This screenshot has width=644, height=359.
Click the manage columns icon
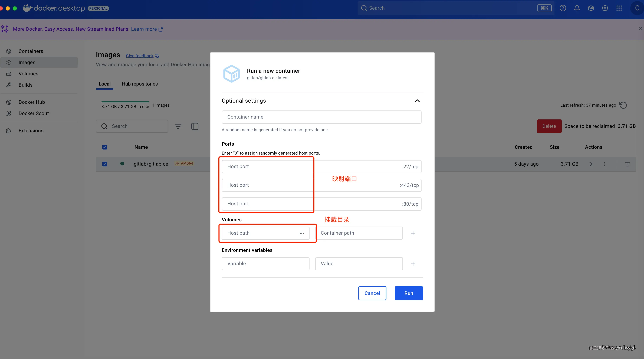[x=195, y=126]
